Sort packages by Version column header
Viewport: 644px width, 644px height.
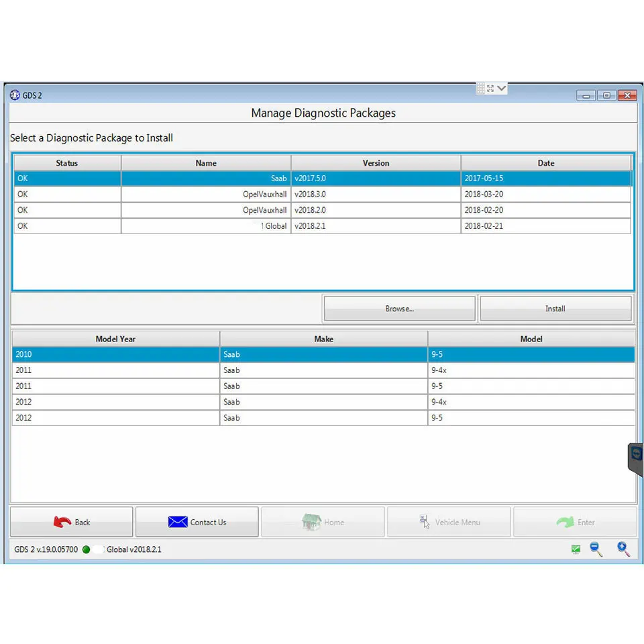coord(376,163)
